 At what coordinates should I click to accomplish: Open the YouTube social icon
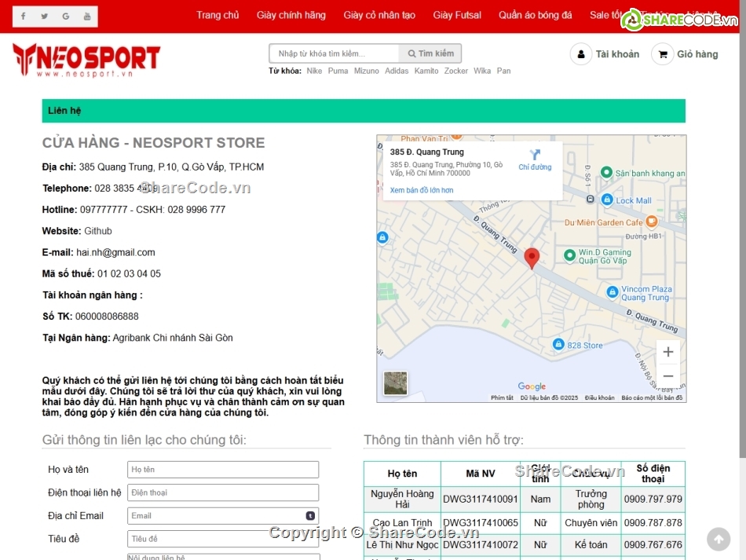(x=87, y=16)
